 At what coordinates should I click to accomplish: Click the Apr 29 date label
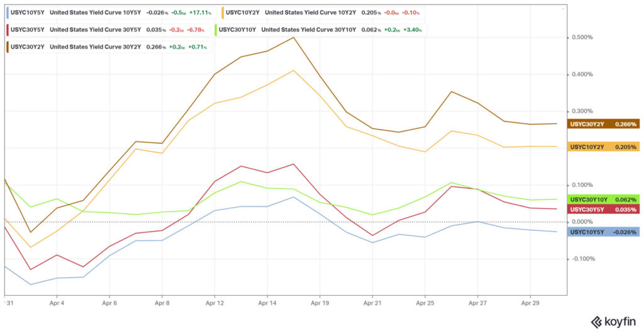530,302
